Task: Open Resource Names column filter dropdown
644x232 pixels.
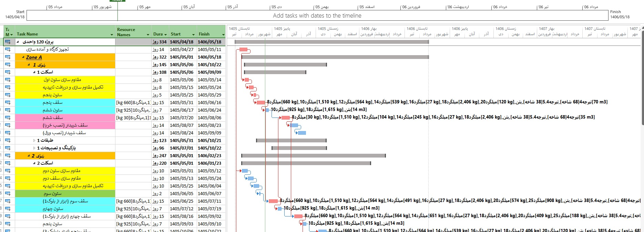Action: coord(148,34)
